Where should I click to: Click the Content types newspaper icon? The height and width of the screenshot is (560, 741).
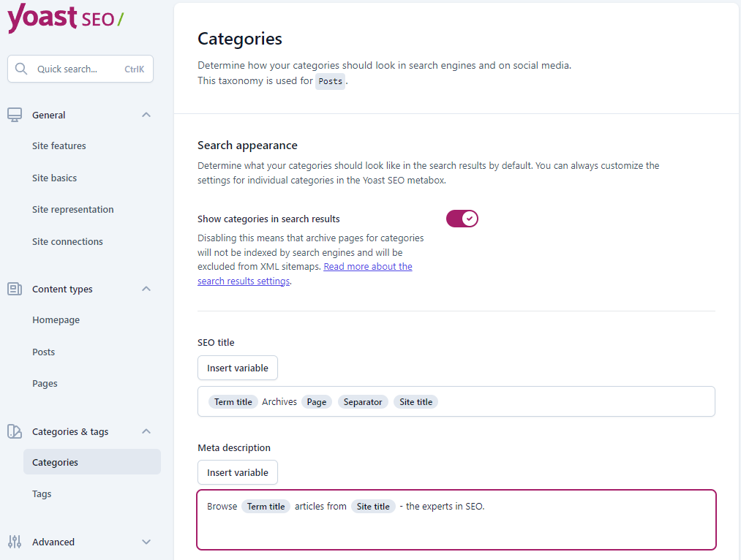pos(15,289)
